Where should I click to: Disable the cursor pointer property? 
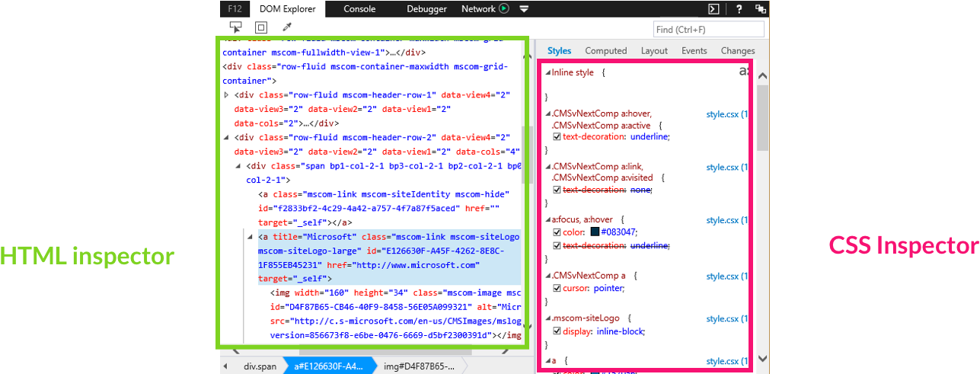point(557,288)
